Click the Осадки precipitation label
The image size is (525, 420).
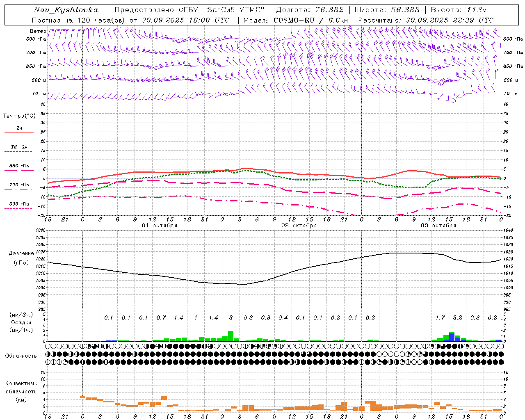click(21, 322)
